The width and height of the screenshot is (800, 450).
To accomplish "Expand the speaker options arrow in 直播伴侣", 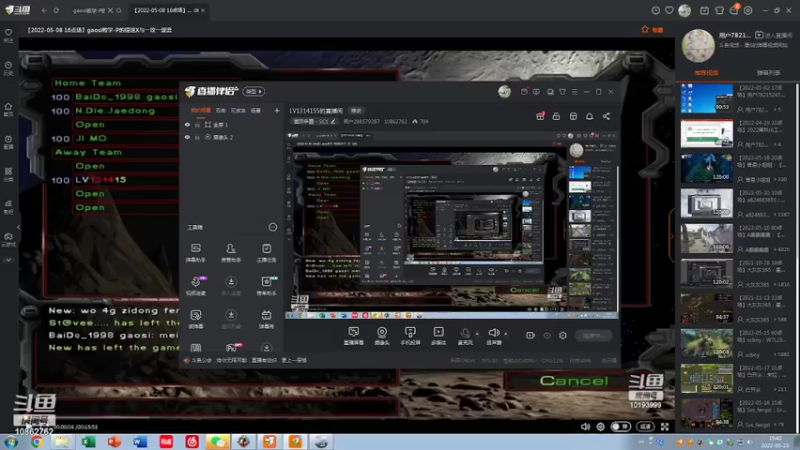I will 506,334.
